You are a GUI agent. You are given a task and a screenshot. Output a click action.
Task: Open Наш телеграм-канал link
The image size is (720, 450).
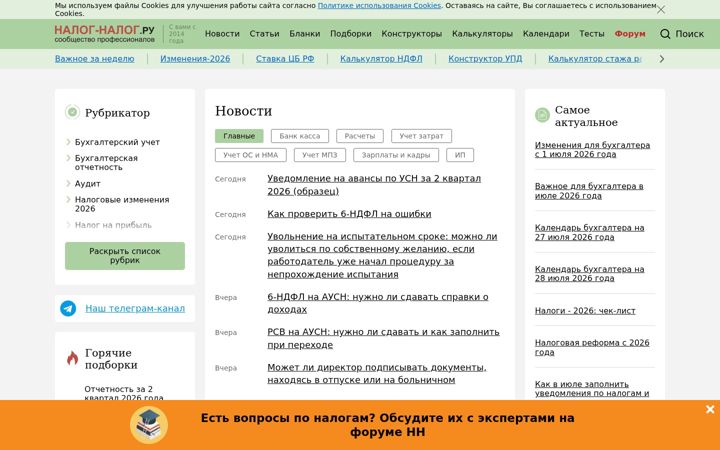coord(135,308)
